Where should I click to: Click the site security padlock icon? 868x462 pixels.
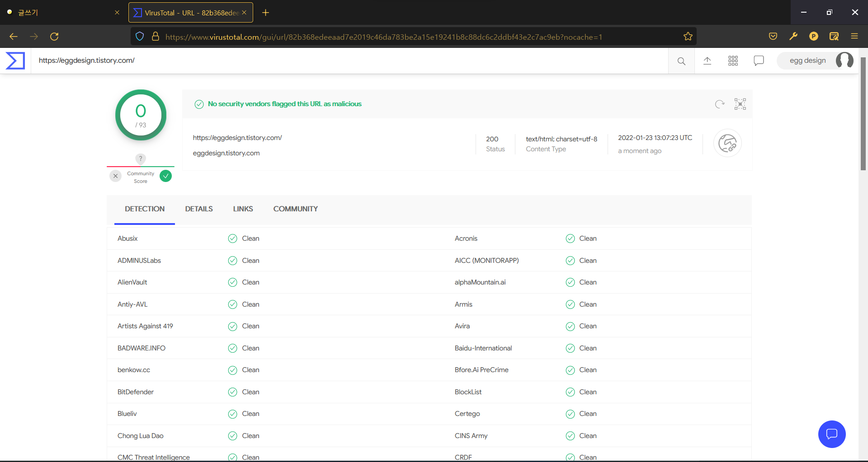click(x=156, y=37)
